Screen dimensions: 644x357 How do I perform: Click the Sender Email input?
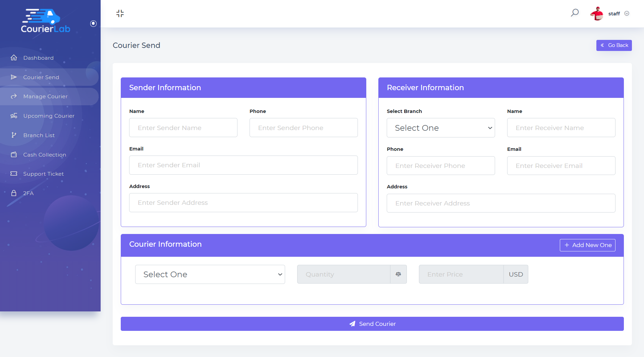244,165
